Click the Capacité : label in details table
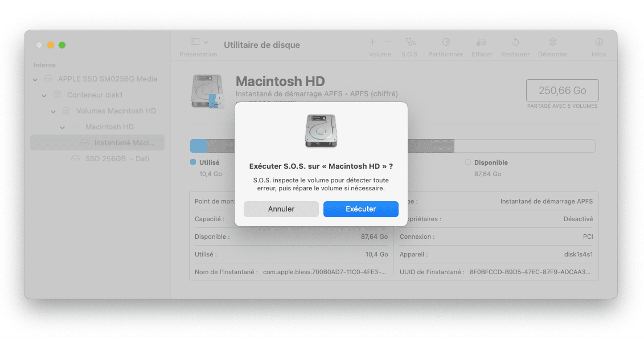 point(210,219)
